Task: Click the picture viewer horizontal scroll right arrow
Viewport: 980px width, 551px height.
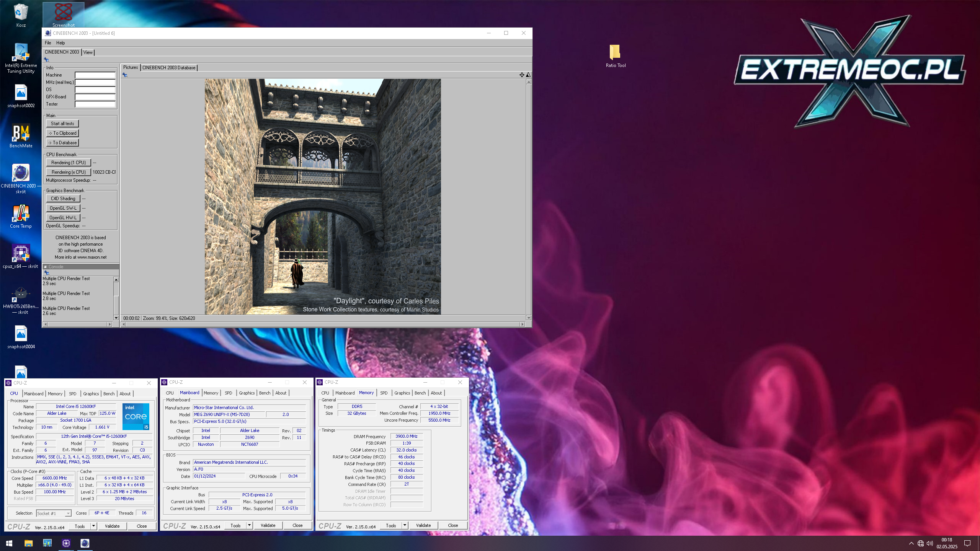Action: [x=522, y=324]
